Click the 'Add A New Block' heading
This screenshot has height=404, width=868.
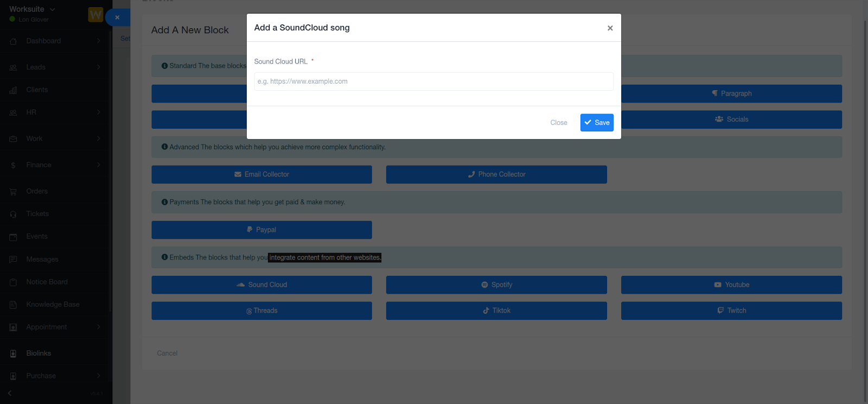tap(190, 30)
